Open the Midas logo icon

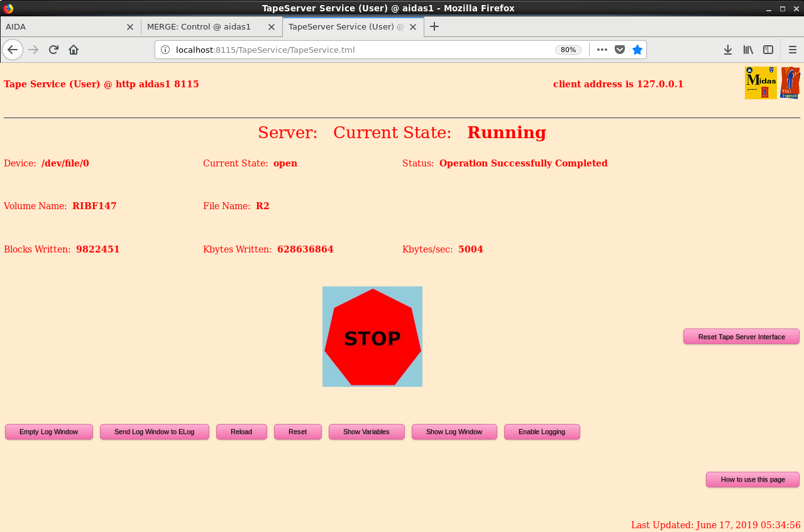(x=761, y=83)
